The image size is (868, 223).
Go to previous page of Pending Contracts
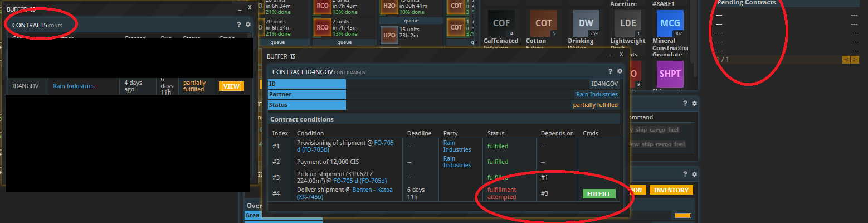(x=846, y=60)
